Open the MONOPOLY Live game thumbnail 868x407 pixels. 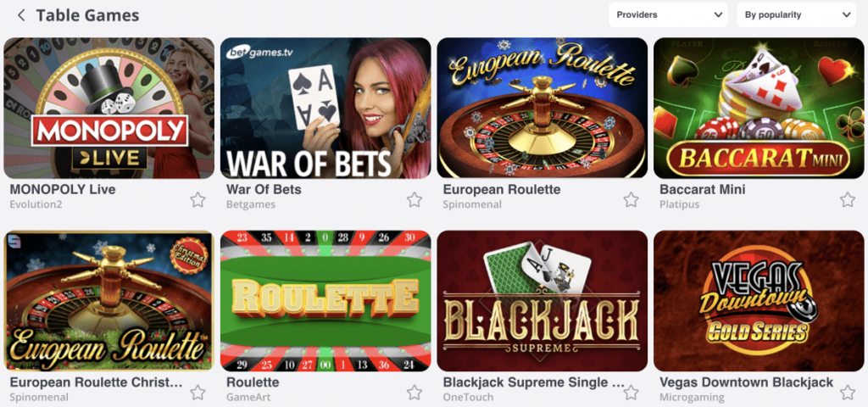click(109, 108)
